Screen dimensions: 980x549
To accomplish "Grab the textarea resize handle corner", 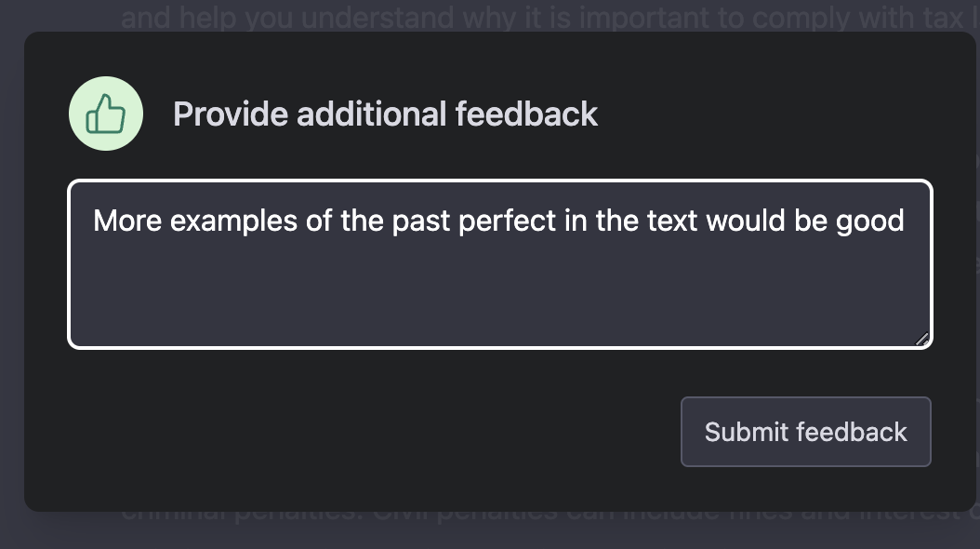I will coord(921,339).
